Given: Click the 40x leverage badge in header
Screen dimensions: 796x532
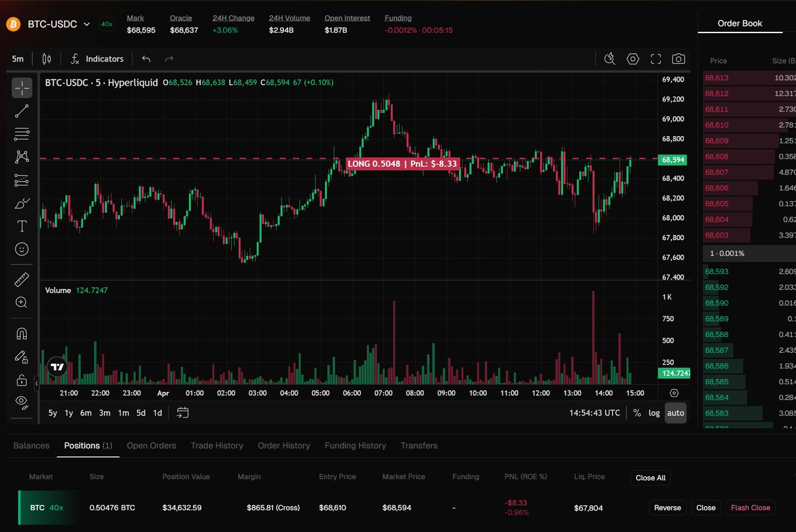Looking at the screenshot, I should (x=106, y=25).
